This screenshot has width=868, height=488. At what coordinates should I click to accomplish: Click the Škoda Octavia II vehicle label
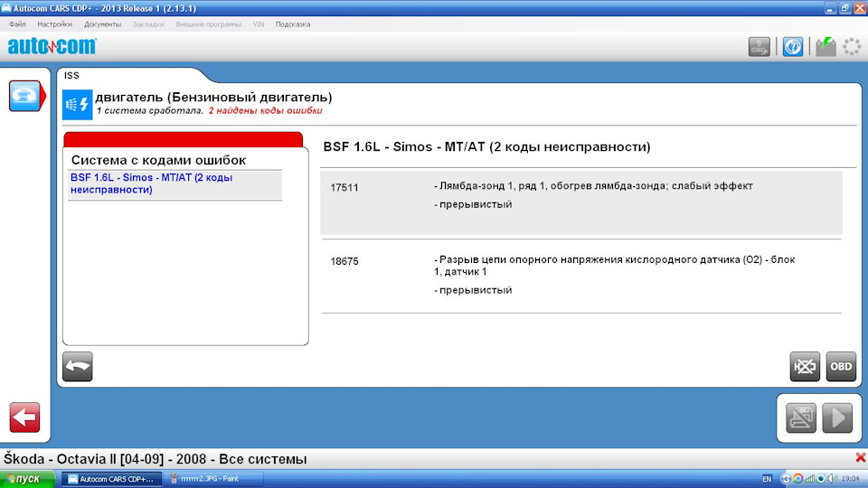(155, 459)
